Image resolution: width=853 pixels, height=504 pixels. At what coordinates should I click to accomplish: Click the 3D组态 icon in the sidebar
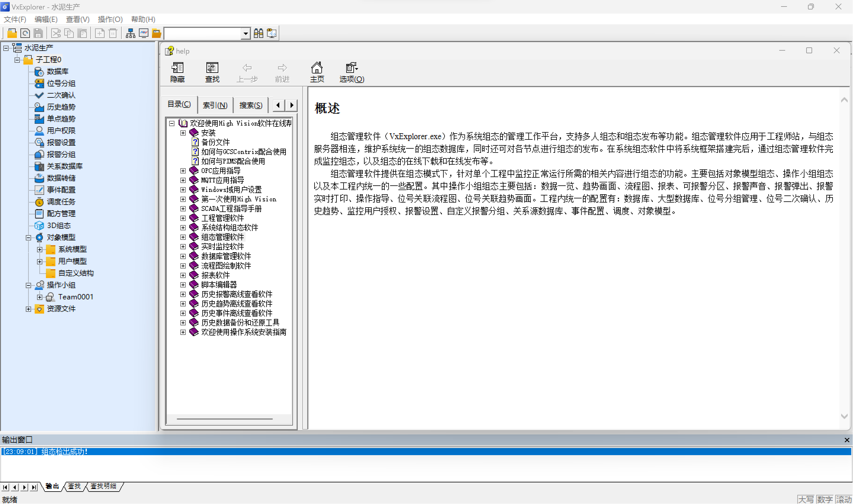[x=39, y=226]
